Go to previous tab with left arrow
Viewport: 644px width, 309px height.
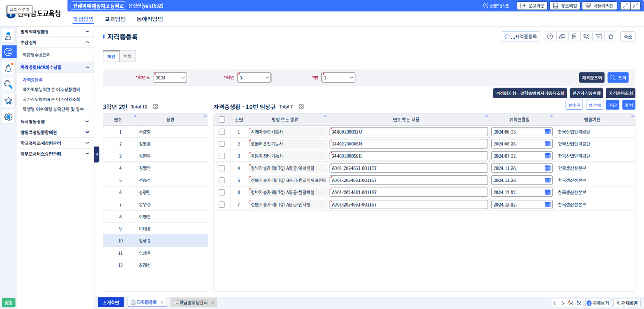tap(555, 303)
